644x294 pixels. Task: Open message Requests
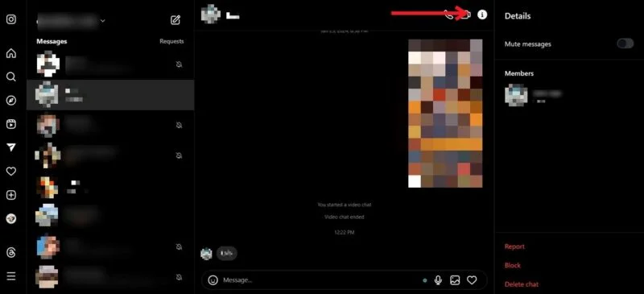pyautogui.click(x=171, y=42)
